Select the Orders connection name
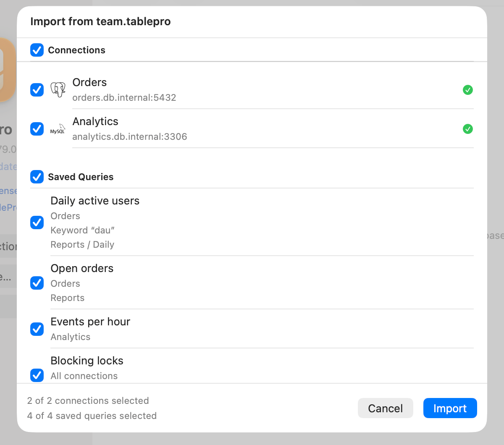Viewport: 504px width, 445px height. (x=89, y=82)
